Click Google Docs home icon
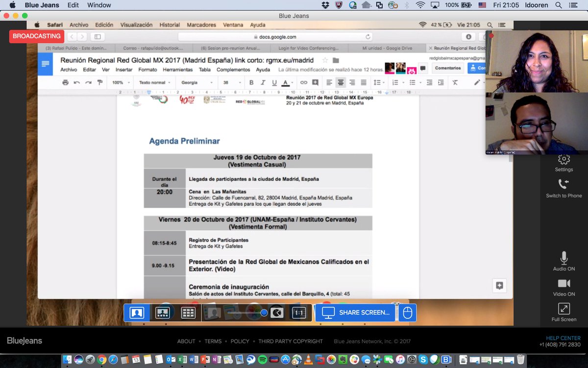Image resolution: width=588 pixels, height=368 pixels. (x=46, y=64)
